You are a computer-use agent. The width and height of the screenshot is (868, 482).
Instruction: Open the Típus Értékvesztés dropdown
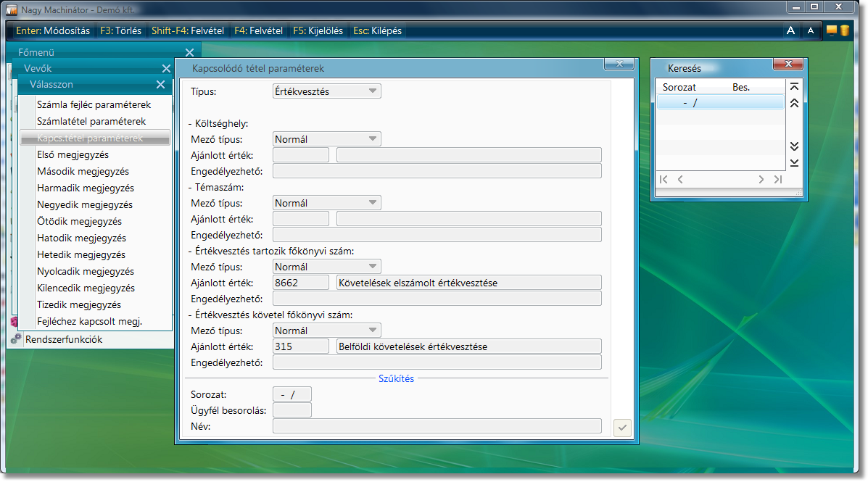326,91
